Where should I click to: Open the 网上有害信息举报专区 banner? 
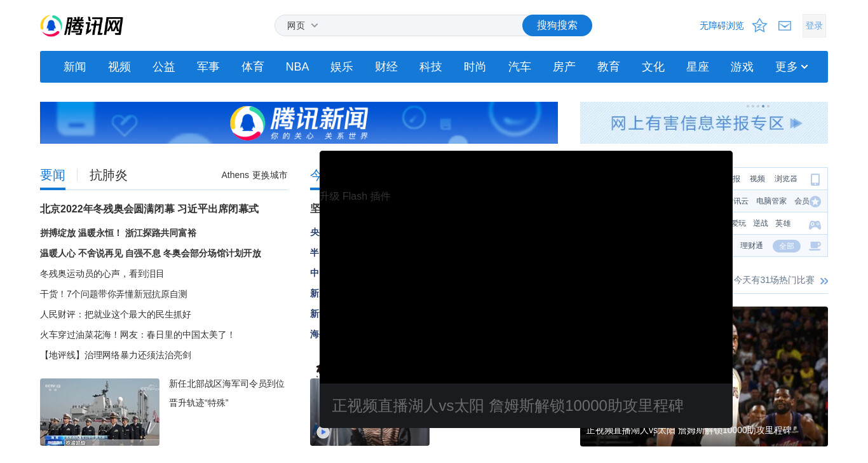pos(704,123)
